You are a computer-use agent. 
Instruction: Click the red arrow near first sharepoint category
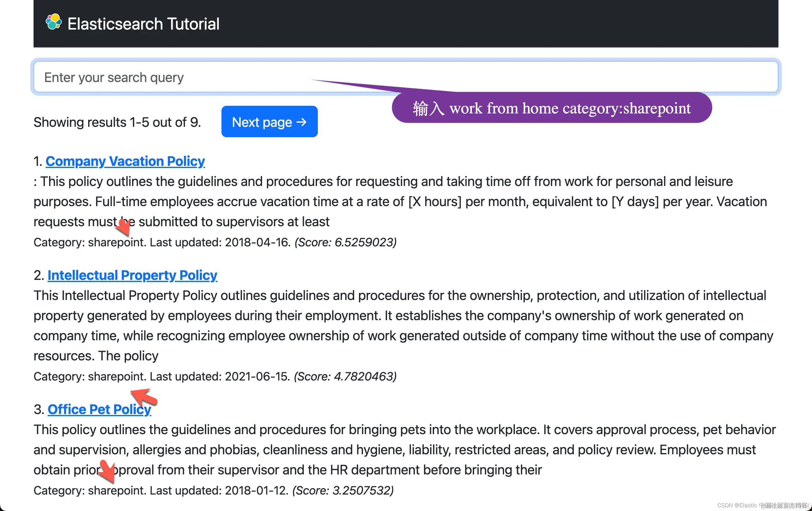pos(123,227)
